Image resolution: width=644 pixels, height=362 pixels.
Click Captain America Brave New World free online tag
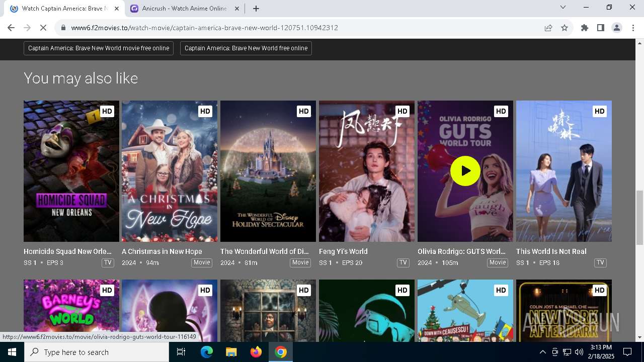click(246, 48)
